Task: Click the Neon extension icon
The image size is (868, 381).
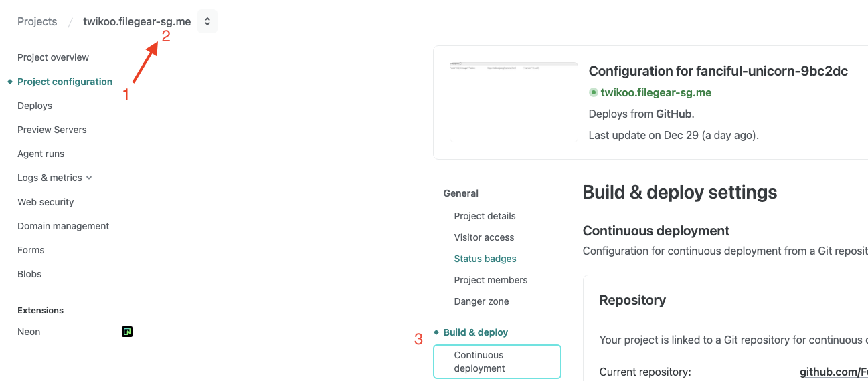Action: 126,332
